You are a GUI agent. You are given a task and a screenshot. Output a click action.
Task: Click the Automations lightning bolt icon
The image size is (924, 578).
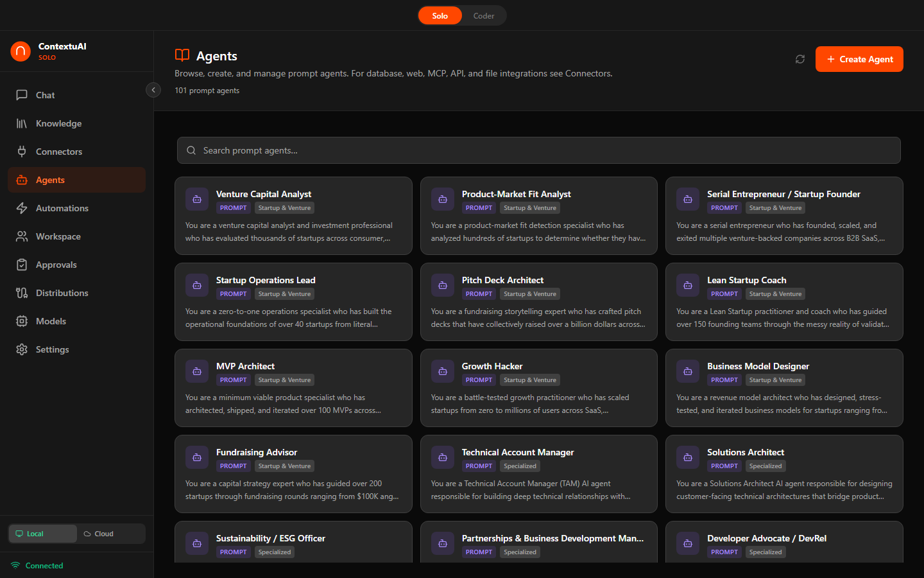pyautogui.click(x=22, y=208)
